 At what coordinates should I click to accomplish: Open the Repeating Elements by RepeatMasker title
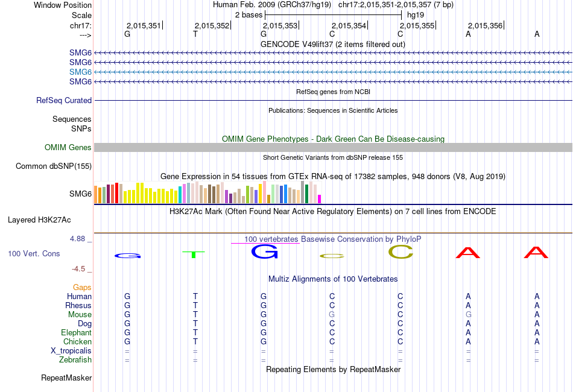click(x=333, y=369)
